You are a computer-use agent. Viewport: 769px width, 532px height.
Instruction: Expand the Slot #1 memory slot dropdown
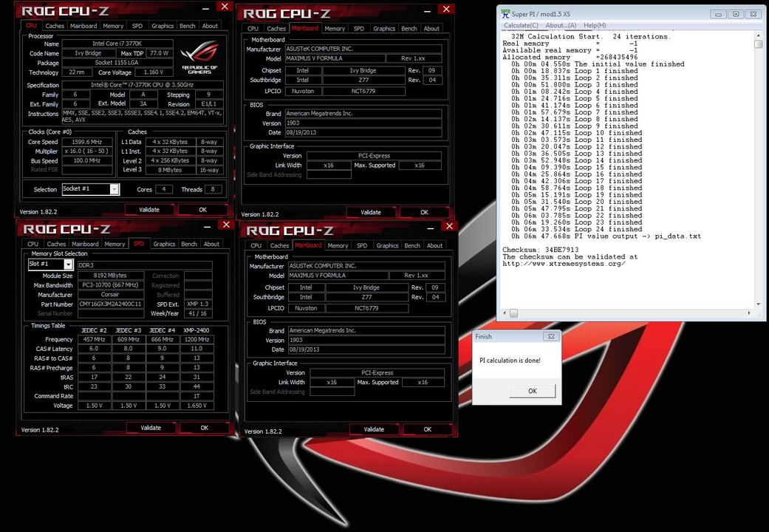click(68, 265)
